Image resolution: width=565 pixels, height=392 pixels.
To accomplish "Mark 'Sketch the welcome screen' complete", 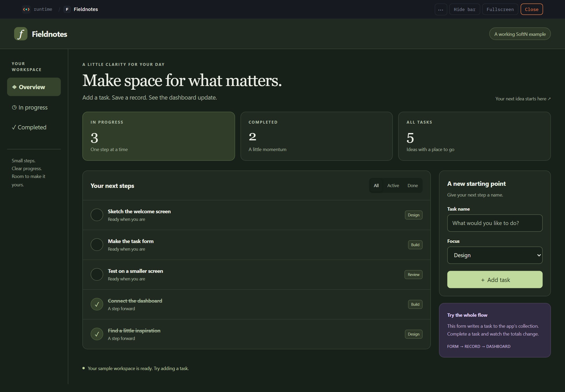I will (x=97, y=215).
